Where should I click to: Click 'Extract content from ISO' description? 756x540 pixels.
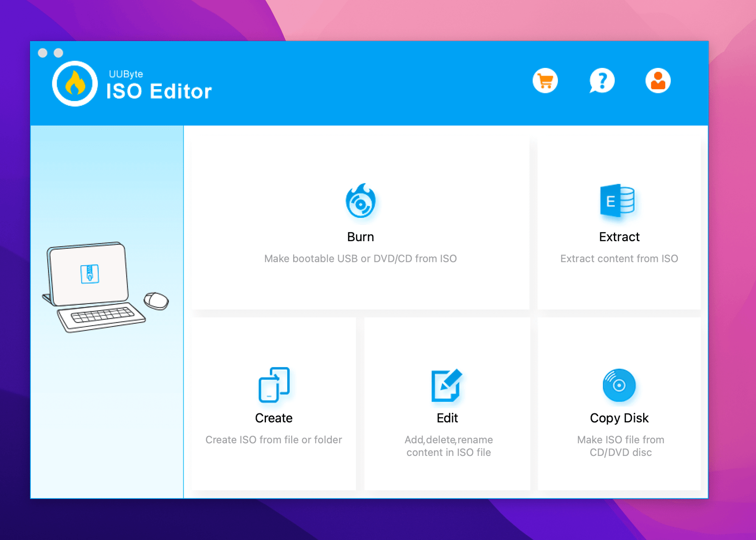point(619,259)
